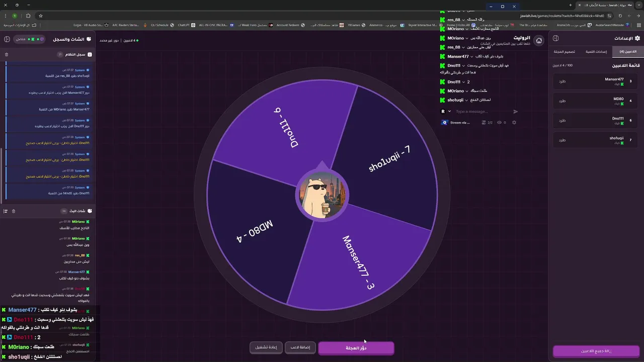Screen dimensions: 644x362
Task: Click the site info icon in address bar
Action: click(609, 16)
